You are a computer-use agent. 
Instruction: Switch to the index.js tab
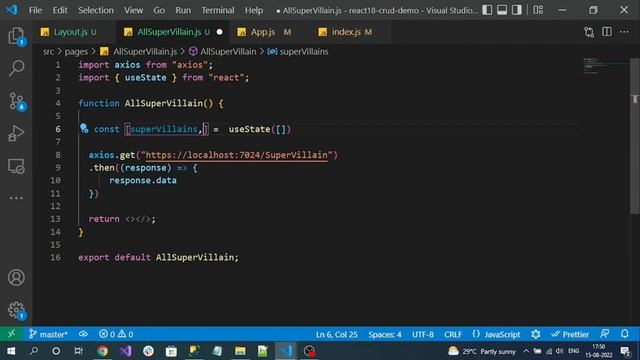350,32
